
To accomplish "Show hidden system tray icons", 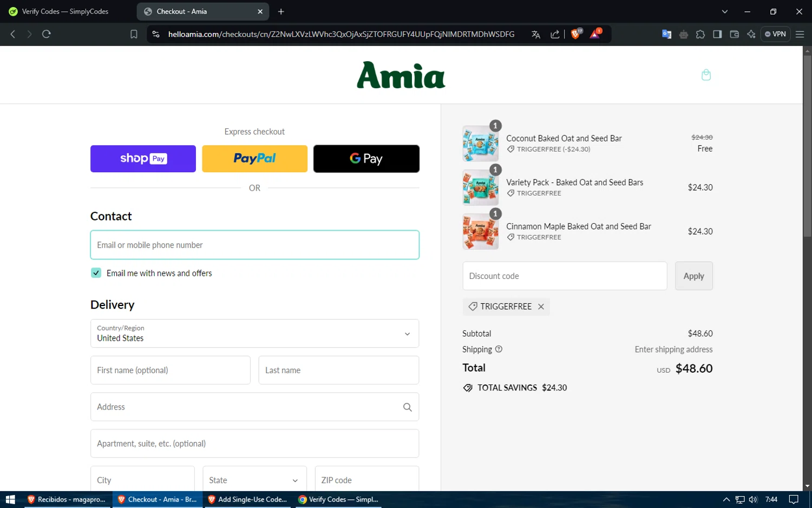I will pyautogui.click(x=726, y=499).
